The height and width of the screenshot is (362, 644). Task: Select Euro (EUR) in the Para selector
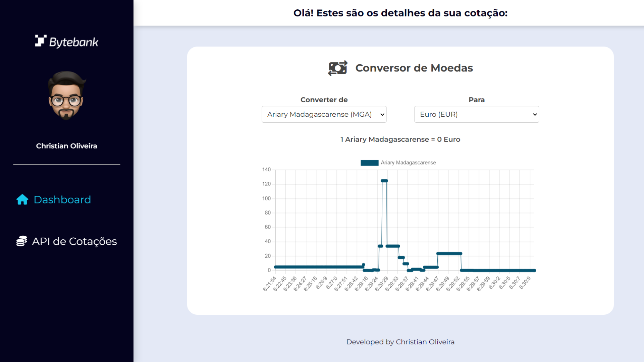coord(476,114)
